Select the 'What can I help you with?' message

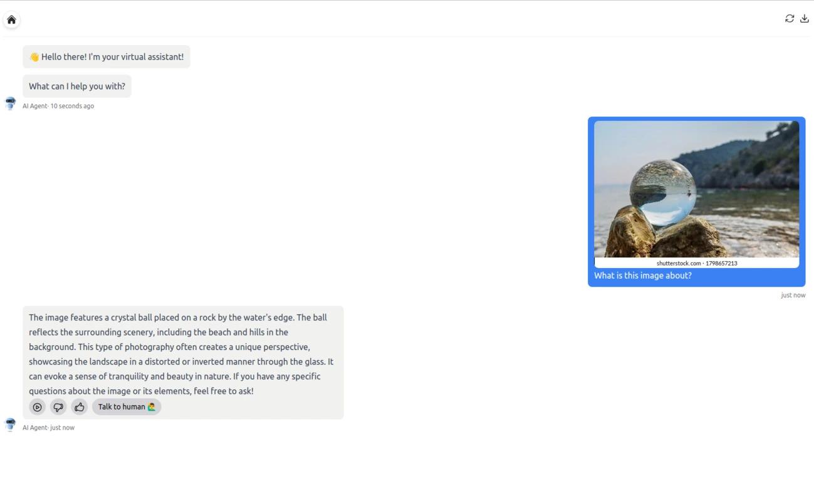tap(77, 86)
